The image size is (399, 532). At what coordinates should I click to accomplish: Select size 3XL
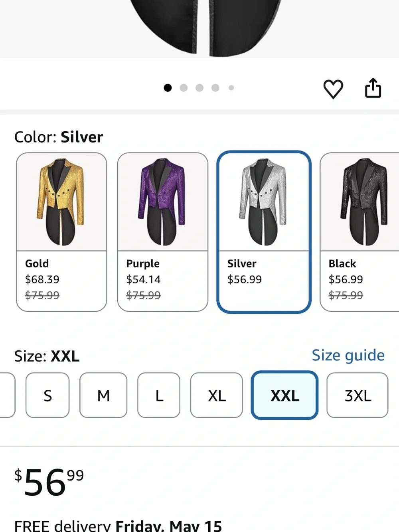pos(358,395)
